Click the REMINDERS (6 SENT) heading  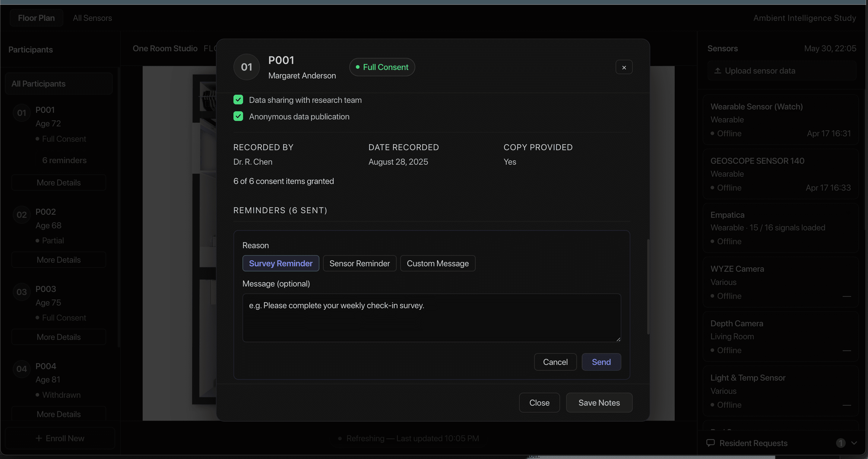pos(280,210)
